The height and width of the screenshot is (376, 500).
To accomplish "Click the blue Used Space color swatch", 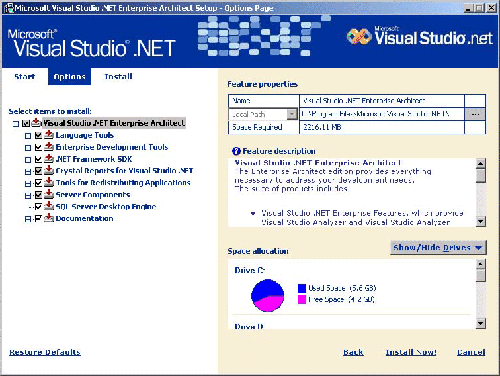I will coord(302,288).
